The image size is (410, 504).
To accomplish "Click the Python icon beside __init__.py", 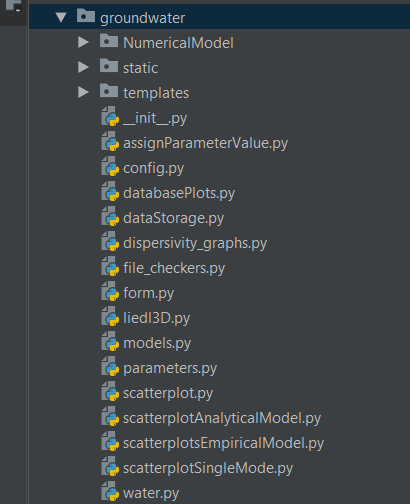I will click(110, 116).
